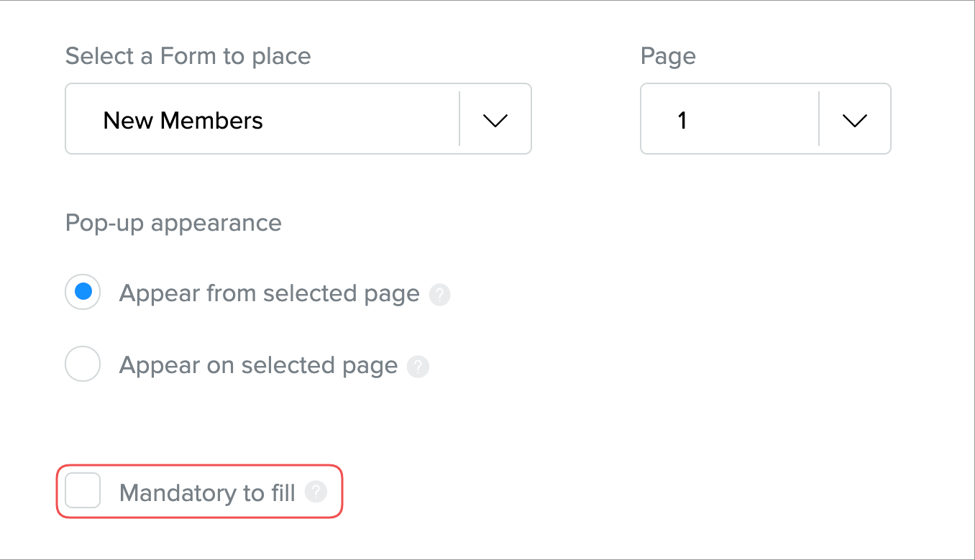Screen dimensions: 975x560
Task: Open the Mandatory to fill help tooltip icon
Action: (x=316, y=492)
